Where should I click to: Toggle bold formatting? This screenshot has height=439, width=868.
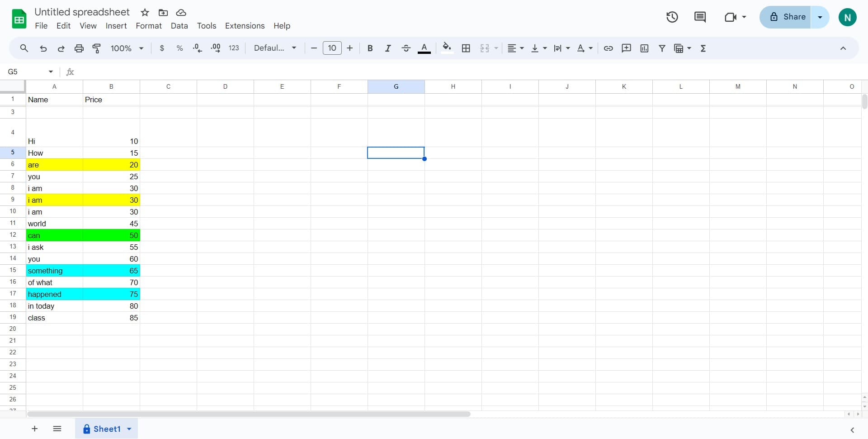point(370,48)
